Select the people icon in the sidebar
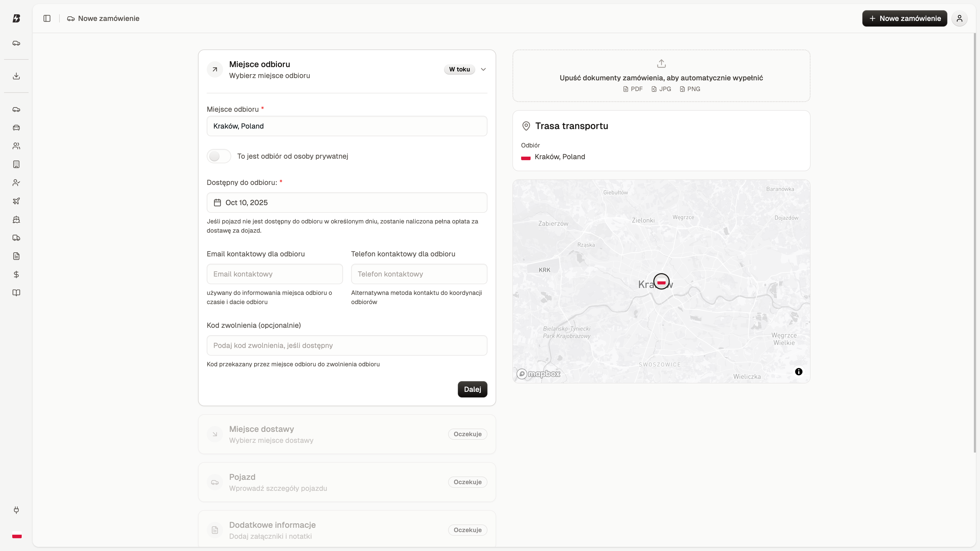 [x=16, y=146]
